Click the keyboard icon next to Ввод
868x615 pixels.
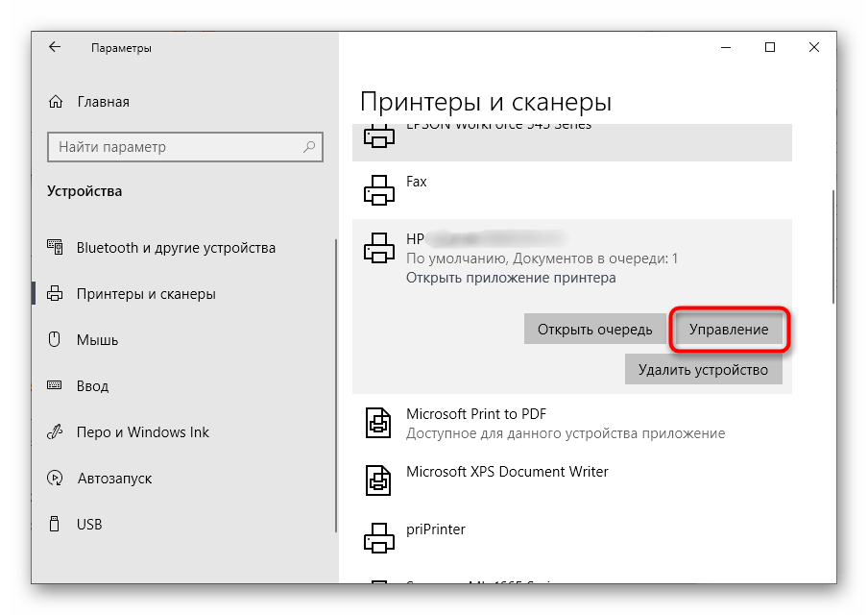tap(55, 385)
